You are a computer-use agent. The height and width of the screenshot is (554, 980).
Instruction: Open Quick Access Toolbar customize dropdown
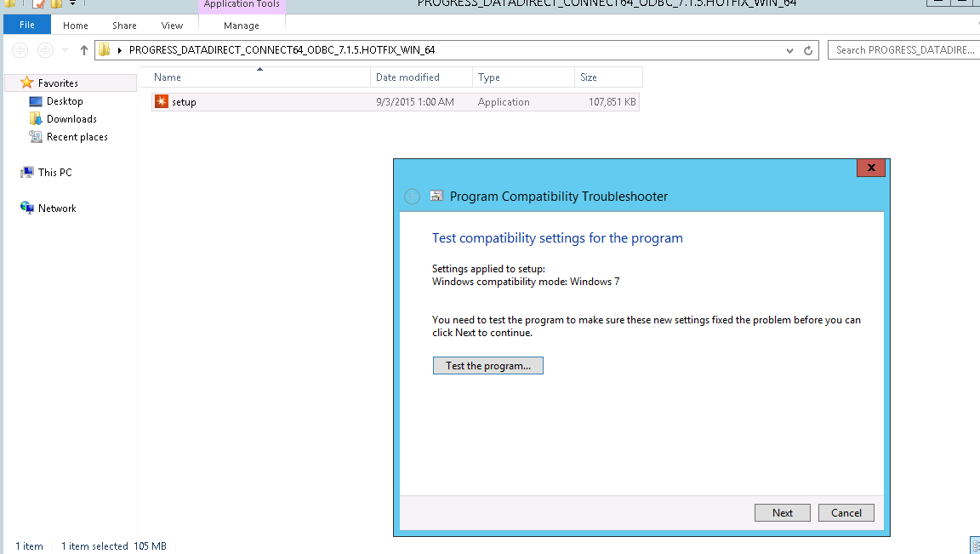[x=72, y=4]
